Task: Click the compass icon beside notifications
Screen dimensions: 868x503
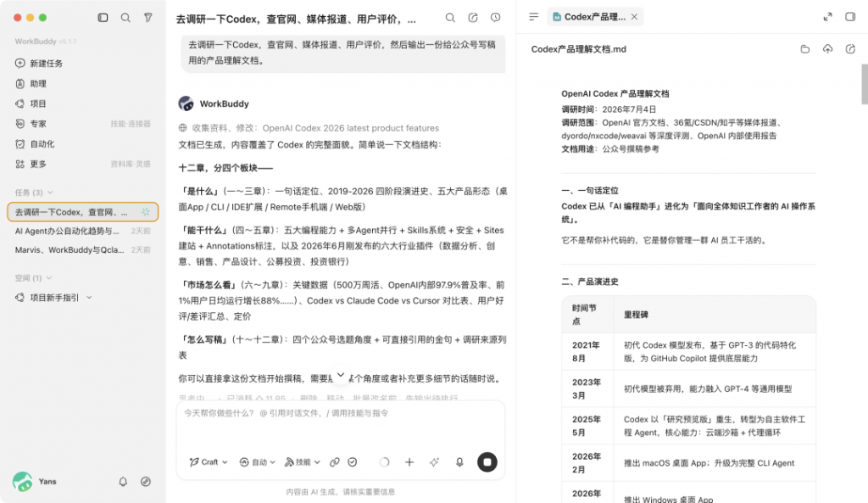Action: point(146,482)
